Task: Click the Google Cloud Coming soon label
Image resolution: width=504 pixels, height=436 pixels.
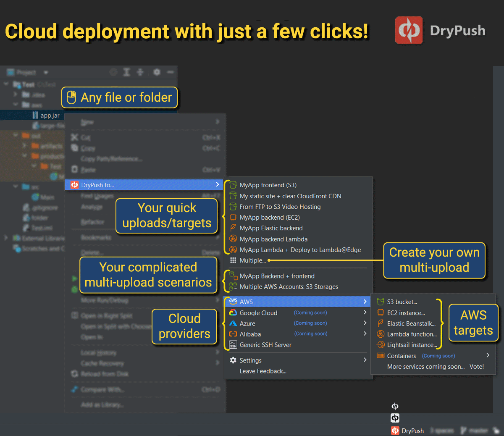Action: (x=310, y=313)
